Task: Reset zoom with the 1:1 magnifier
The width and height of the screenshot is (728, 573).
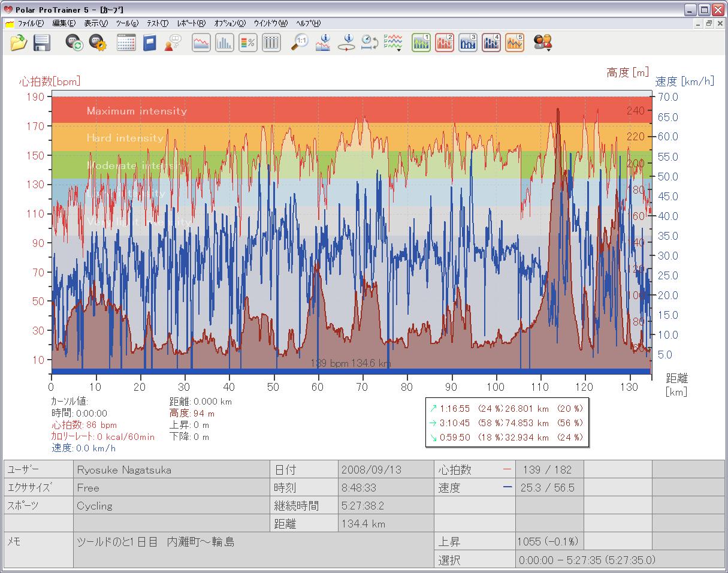Action: point(300,43)
